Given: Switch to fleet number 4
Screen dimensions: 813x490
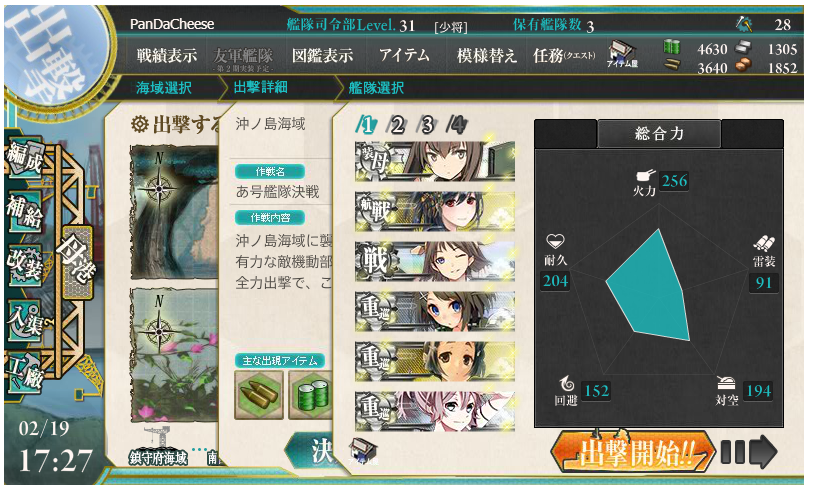Looking at the screenshot, I should 456,125.
